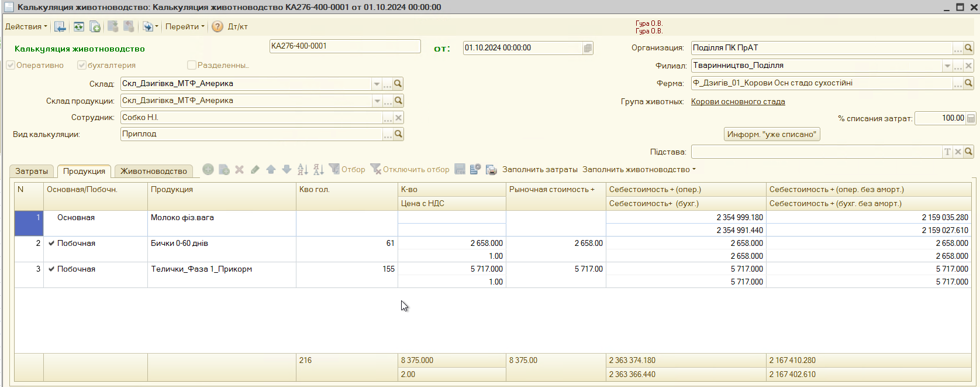Viewport: 980px width, 387px height.
Task: Open selection ellipsis for Сотрудник
Action: (x=388, y=118)
